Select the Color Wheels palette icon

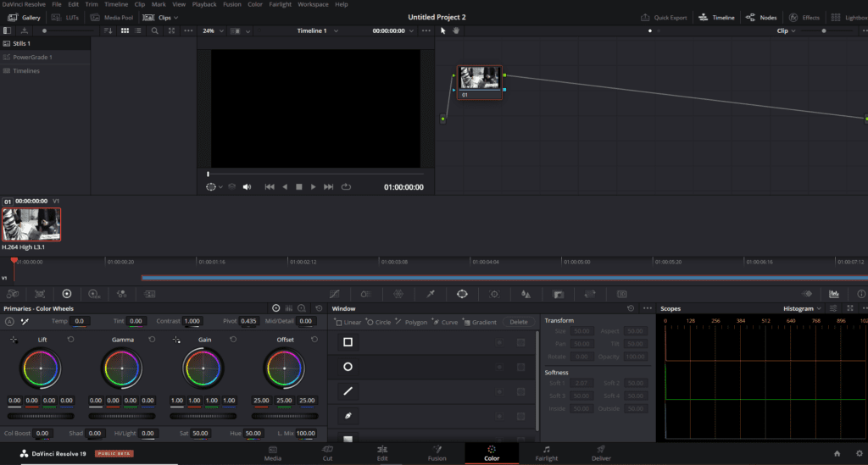tap(67, 294)
